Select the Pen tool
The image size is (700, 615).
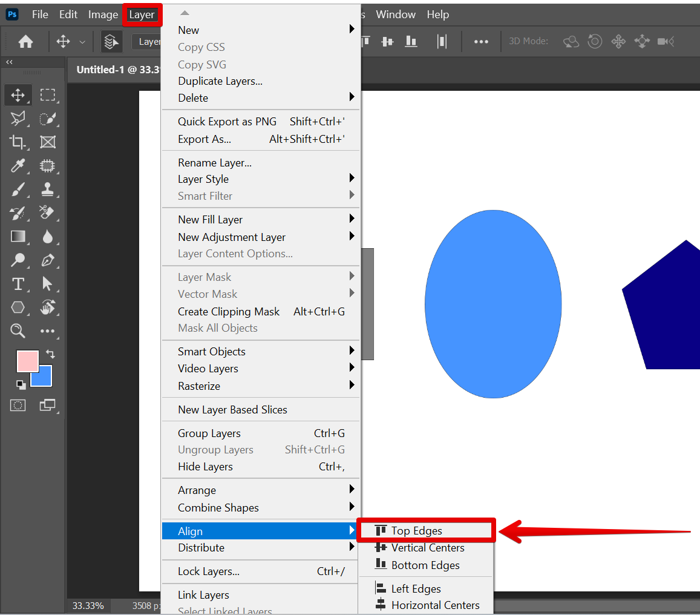pyautogui.click(x=47, y=260)
